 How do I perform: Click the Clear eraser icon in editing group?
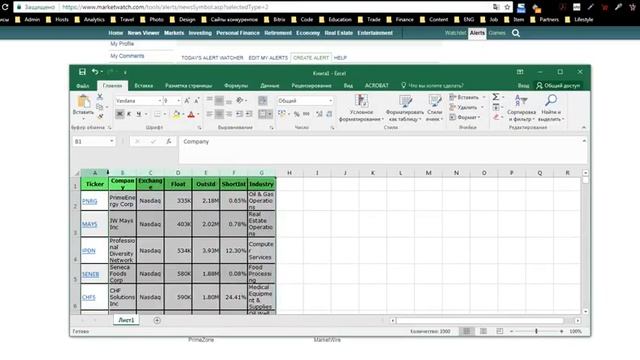(x=496, y=117)
